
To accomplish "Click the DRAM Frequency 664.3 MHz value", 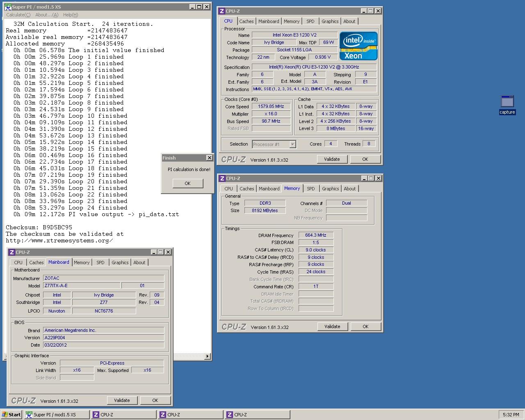I will pos(316,235).
